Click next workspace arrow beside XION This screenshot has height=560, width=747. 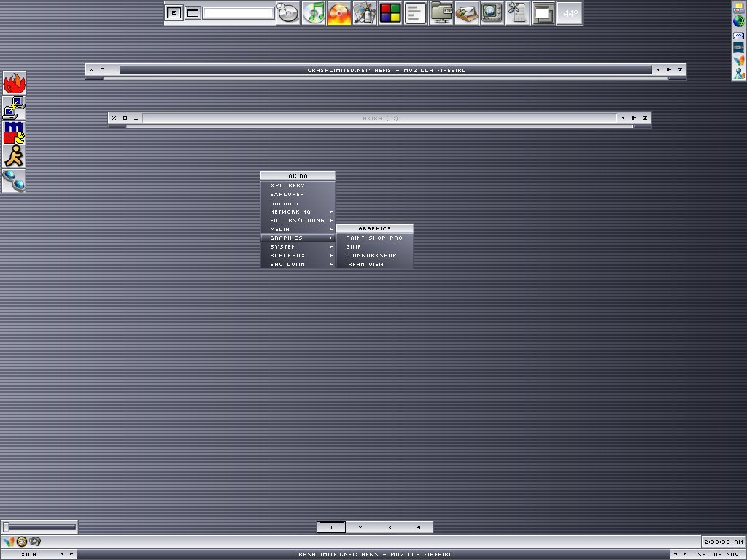click(71, 554)
